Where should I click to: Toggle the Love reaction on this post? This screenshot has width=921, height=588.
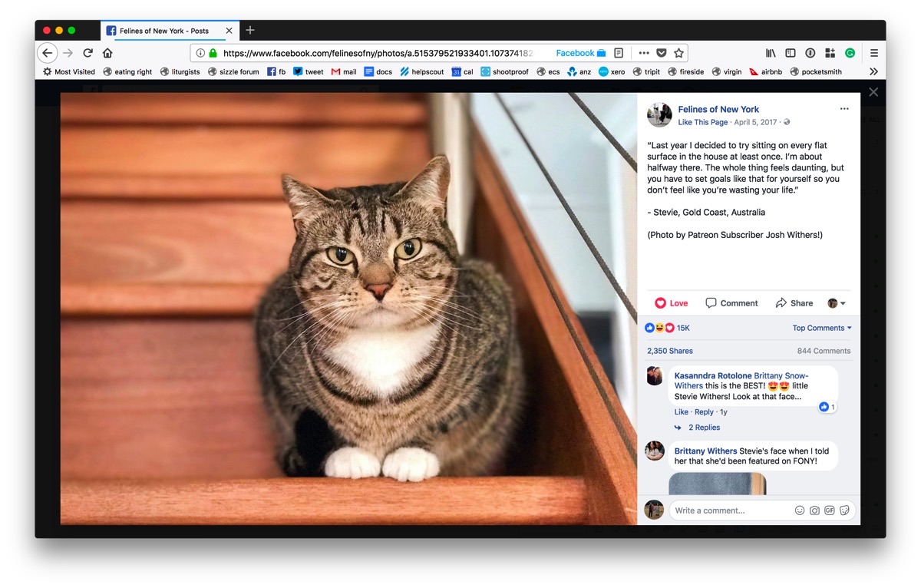tap(672, 303)
